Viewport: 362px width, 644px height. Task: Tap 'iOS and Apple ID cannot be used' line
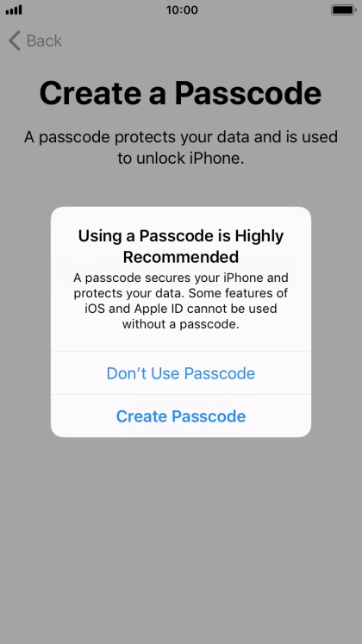tap(181, 309)
